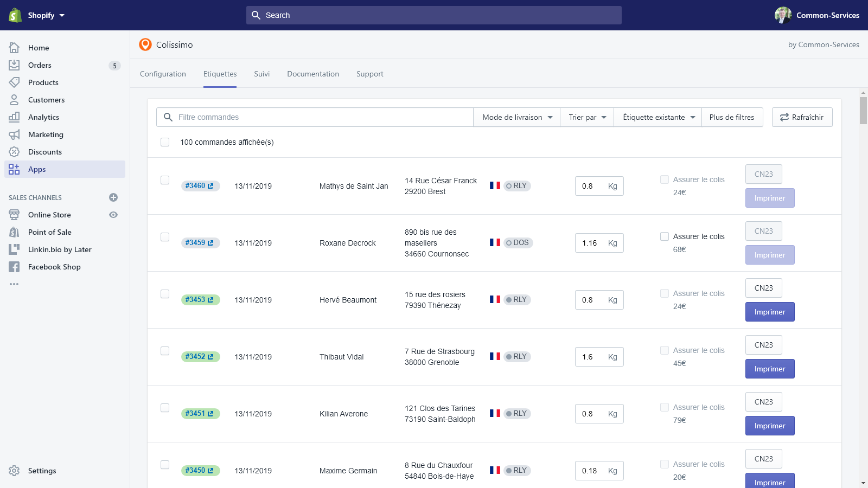Open order #3460 external link icon
The width and height of the screenshot is (868, 488).
pyautogui.click(x=211, y=186)
